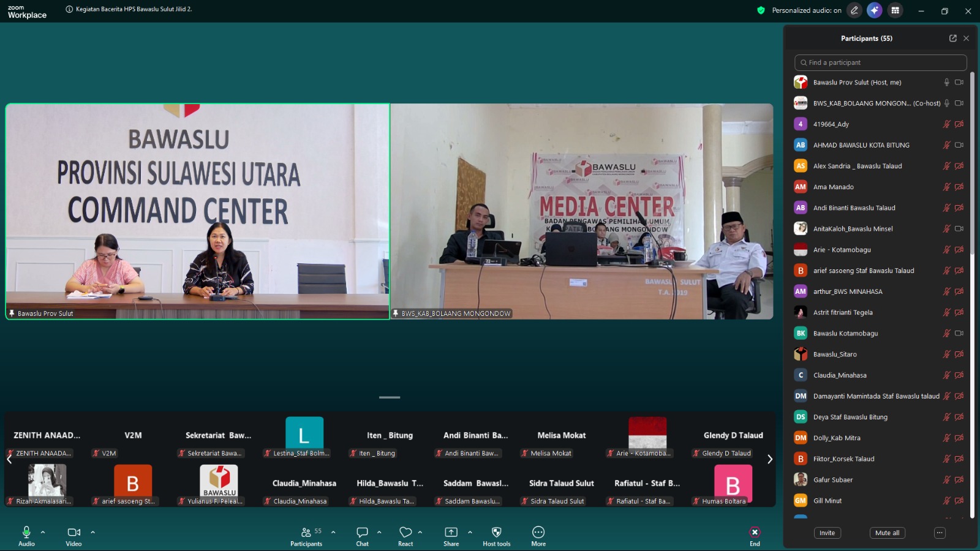Click Gafur Subaer avatar photo
Screen dimensions: 980x551
click(x=801, y=479)
